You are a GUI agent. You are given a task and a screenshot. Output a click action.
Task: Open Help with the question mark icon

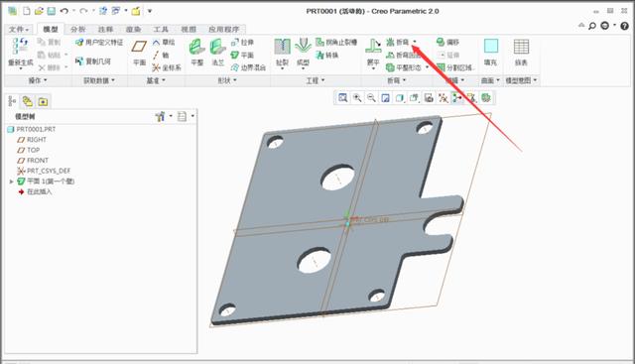click(x=624, y=26)
